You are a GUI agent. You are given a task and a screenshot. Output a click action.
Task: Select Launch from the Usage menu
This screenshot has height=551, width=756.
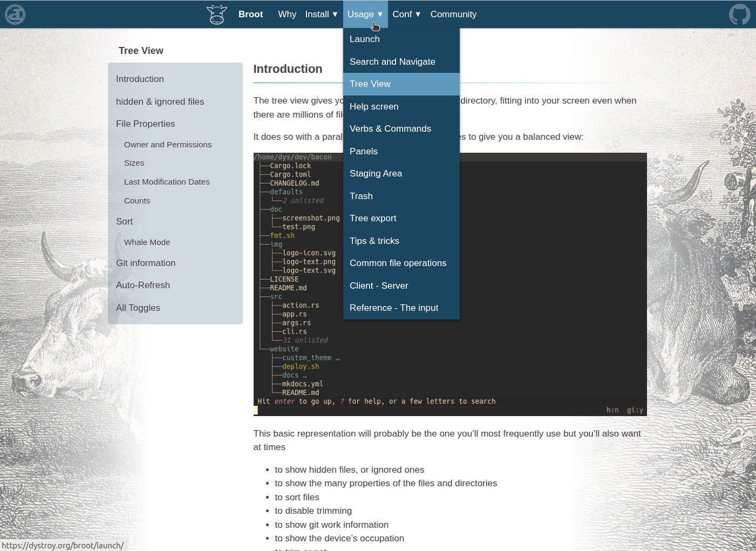[365, 39]
